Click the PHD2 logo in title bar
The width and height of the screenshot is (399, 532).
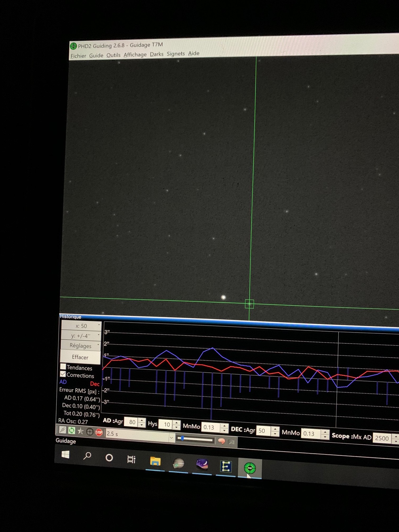coord(73,46)
